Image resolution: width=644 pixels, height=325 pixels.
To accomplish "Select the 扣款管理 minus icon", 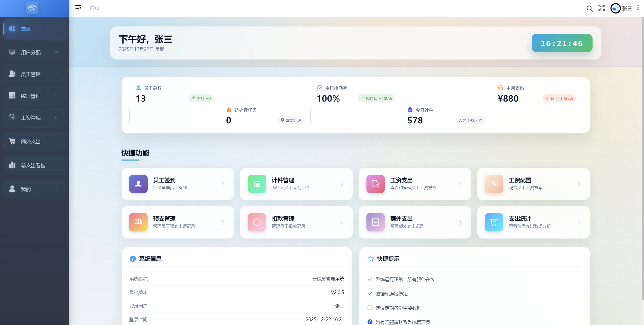I will tap(257, 222).
